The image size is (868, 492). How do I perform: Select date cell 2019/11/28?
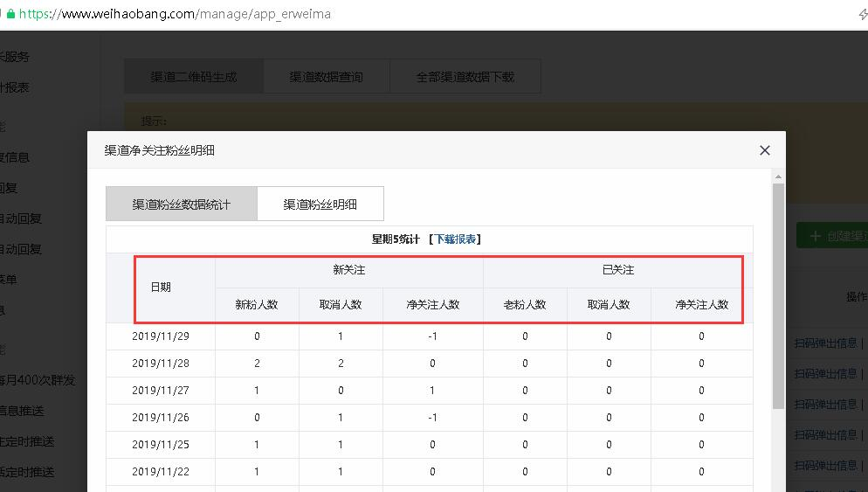[x=161, y=364]
